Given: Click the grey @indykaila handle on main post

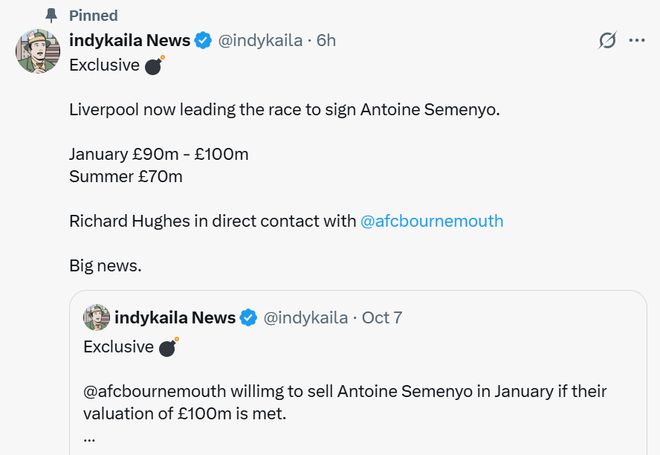Looking at the screenshot, I should (258, 41).
